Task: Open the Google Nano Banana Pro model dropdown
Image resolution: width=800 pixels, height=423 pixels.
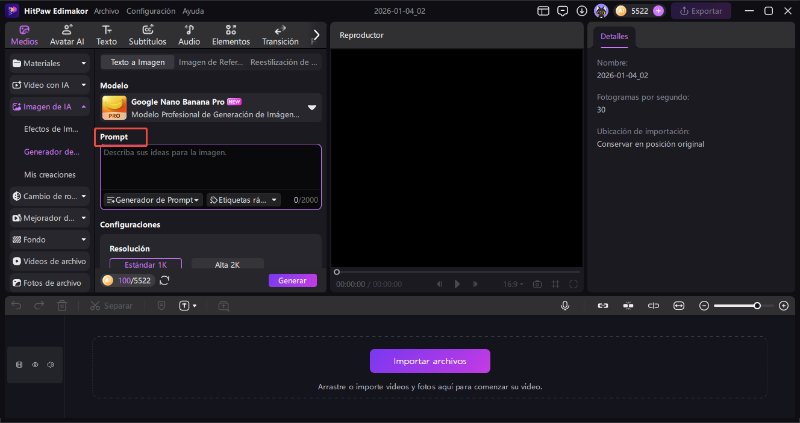Action: [312, 107]
